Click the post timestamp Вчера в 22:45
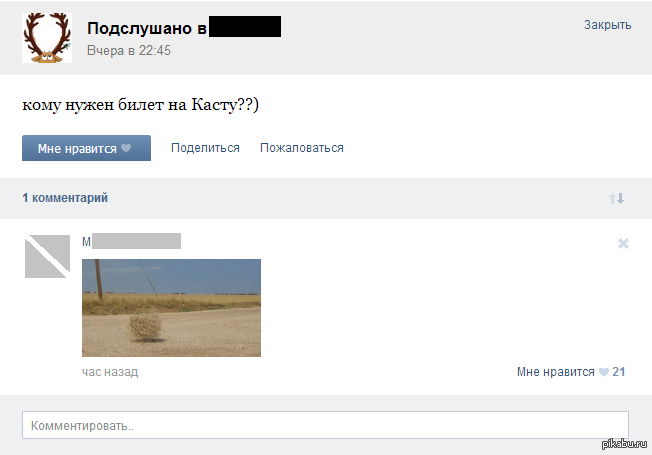This screenshot has width=652, height=455. click(129, 51)
